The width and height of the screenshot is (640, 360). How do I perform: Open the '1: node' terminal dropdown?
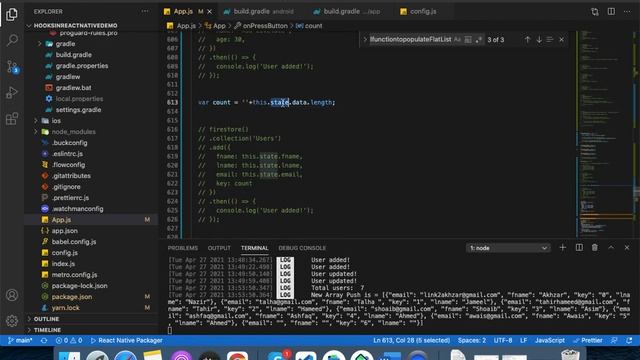click(x=508, y=248)
